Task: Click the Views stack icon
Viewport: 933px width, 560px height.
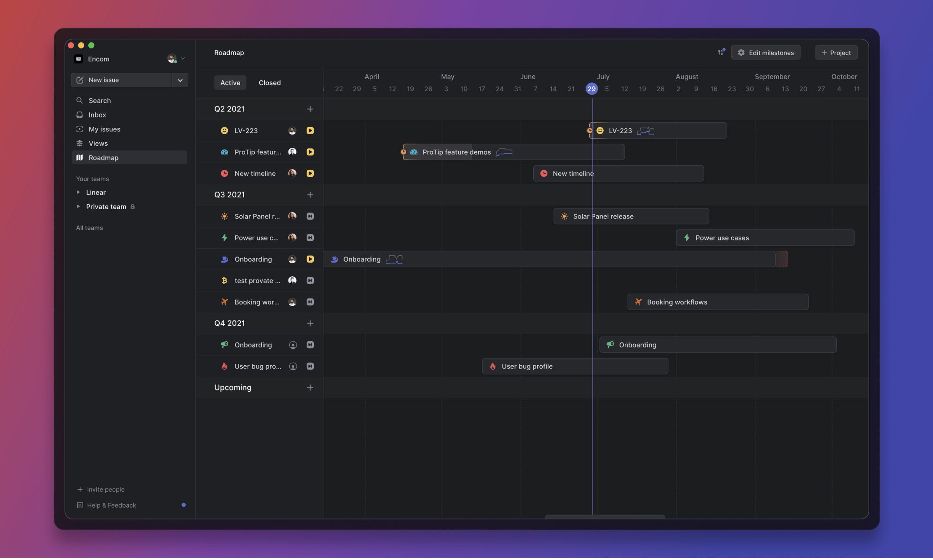Action: point(80,143)
